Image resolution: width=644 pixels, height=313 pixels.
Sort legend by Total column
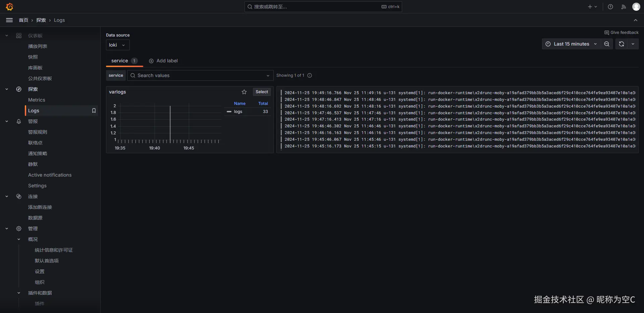pos(263,104)
